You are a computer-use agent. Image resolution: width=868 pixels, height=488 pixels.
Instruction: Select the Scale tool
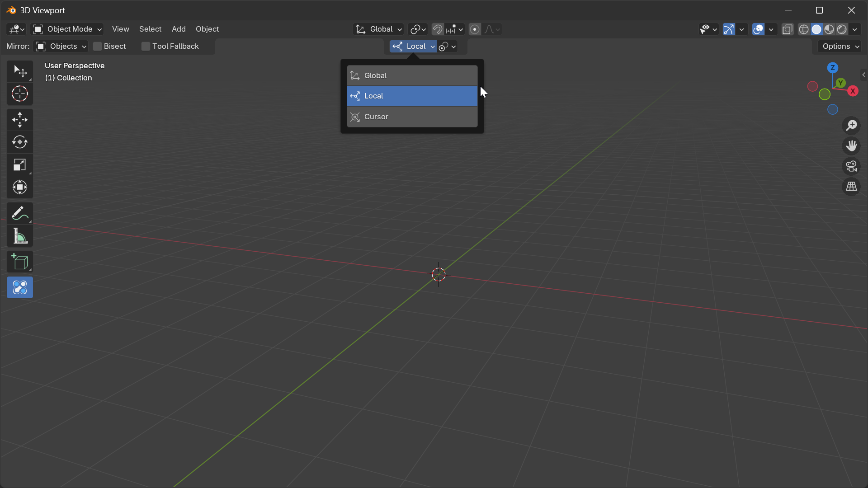click(19, 165)
